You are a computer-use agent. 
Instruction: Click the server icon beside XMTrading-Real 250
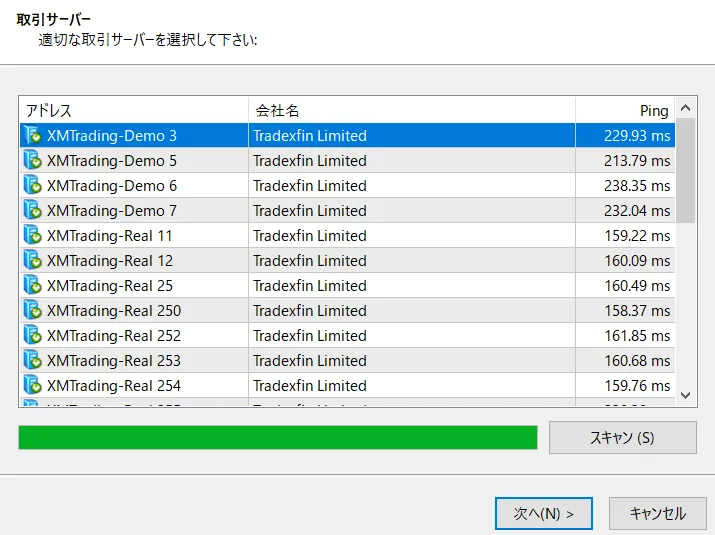pyautogui.click(x=32, y=310)
